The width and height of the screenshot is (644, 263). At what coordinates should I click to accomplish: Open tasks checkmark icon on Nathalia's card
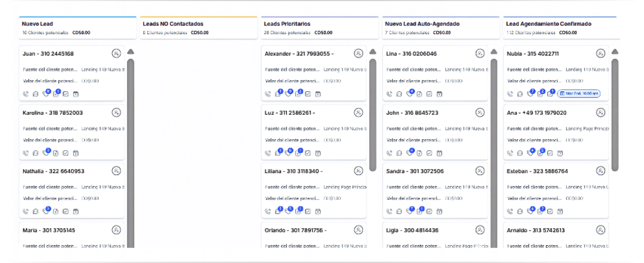[66, 211]
